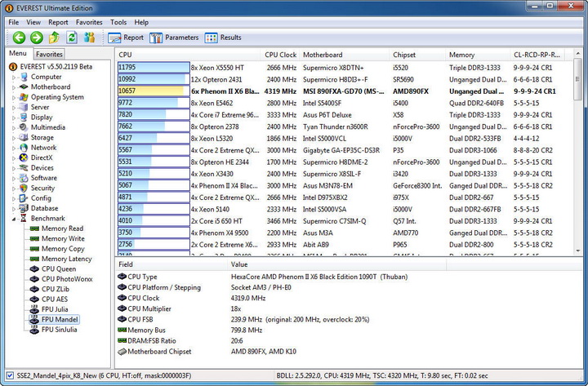Select Operating System in the tree

(57, 97)
